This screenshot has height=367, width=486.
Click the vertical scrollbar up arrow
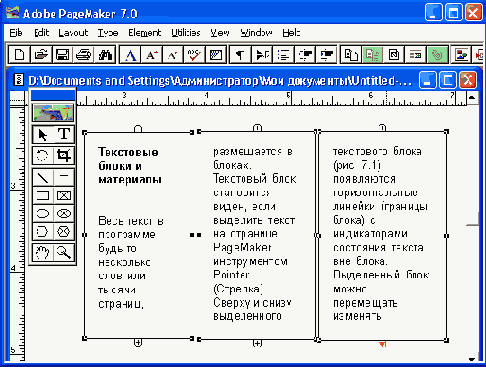472,98
